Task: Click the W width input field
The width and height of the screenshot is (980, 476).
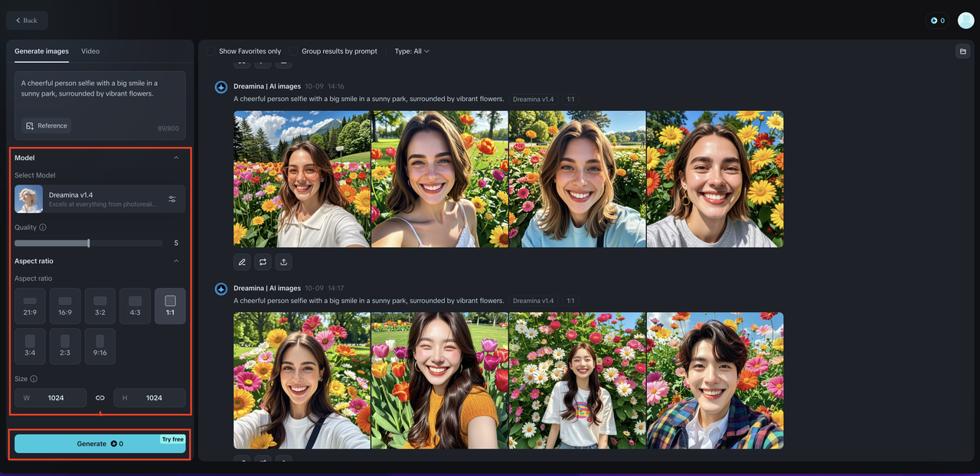Action: [51, 398]
